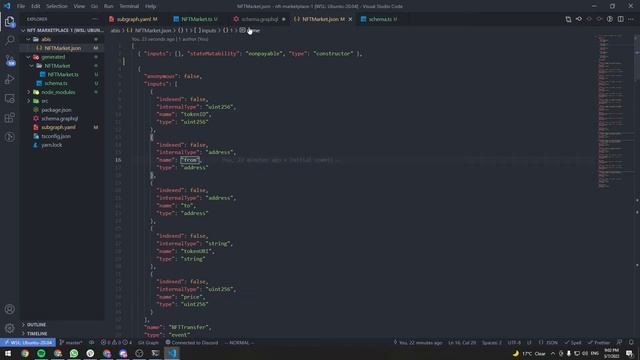640x360 pixels.
Task: Open the errors and warnings status item
Action: point(116,342)
